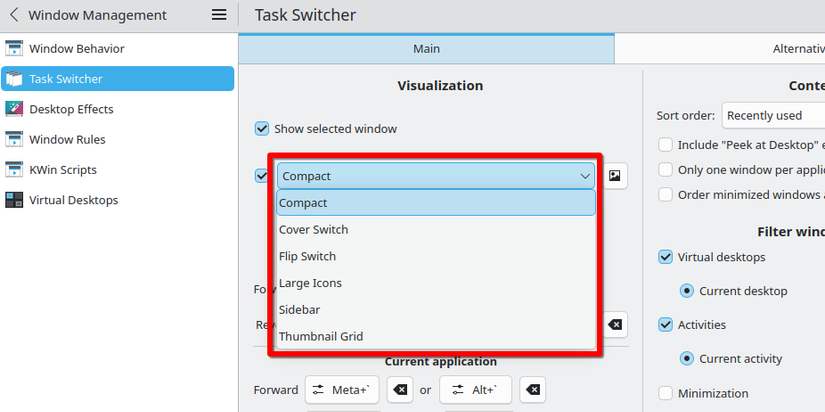
Task: Select the Current desktop radio button
Action: [x=687, y=291]
